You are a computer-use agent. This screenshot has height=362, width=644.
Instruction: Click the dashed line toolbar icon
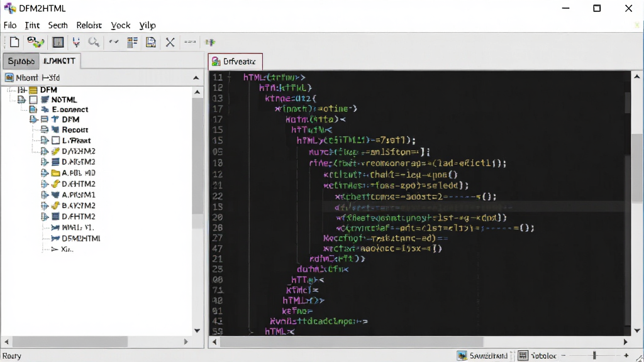190,41
